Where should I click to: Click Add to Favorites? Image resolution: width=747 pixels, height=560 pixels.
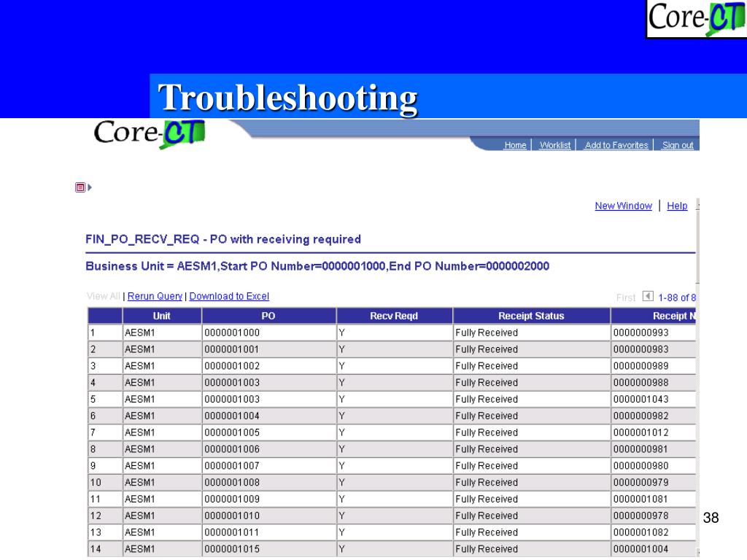616,145
